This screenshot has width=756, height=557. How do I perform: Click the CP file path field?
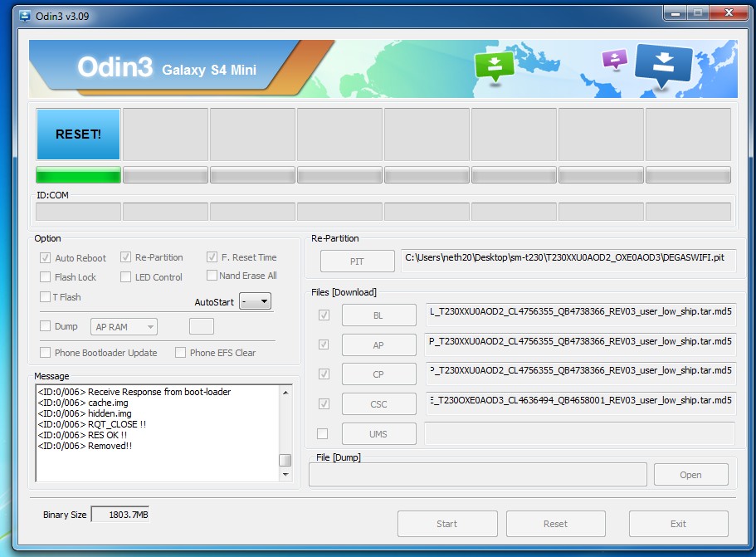pyautogui.click(x=581, y=374)
